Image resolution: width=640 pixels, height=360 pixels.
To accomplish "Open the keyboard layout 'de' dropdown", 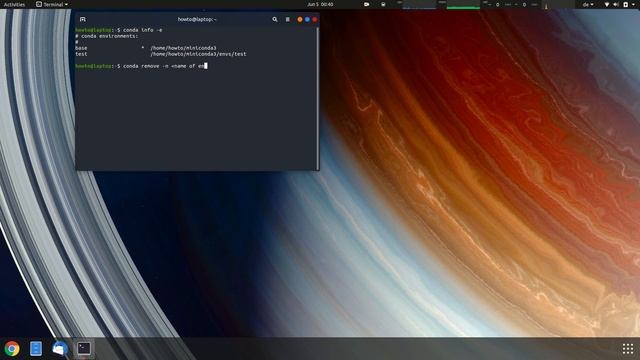I will pos(588,4).
